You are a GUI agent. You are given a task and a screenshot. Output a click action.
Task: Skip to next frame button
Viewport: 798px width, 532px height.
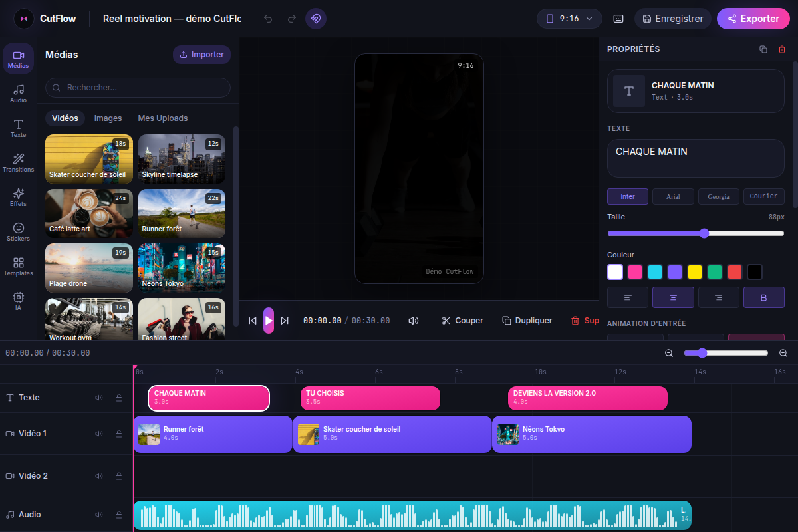coord(285,321)
